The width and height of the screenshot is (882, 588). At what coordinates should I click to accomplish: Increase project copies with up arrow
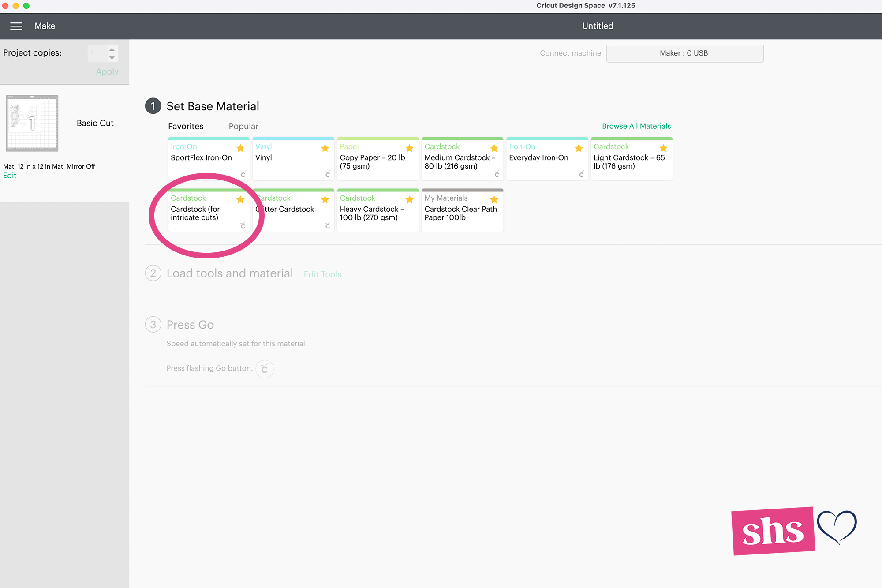coord(112,50)
